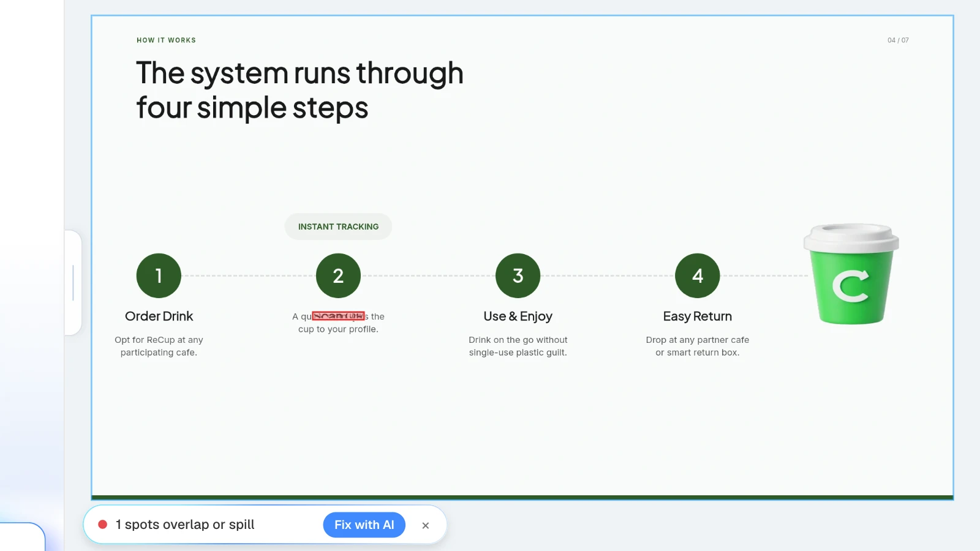Select the green reusable cup image
Screen dimensions: 980x551
click(851, 274)
